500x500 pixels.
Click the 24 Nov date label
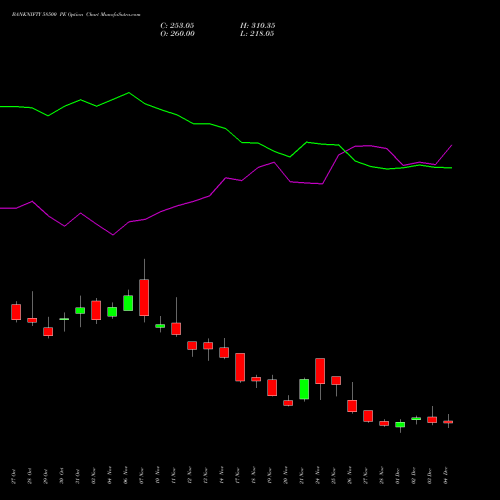317,476
